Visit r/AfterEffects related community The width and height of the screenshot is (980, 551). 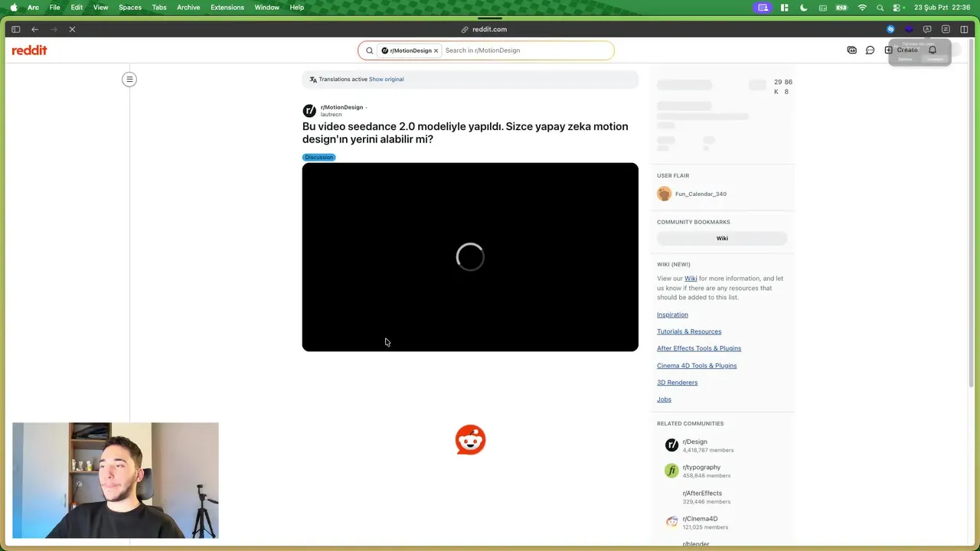(702, 493)
